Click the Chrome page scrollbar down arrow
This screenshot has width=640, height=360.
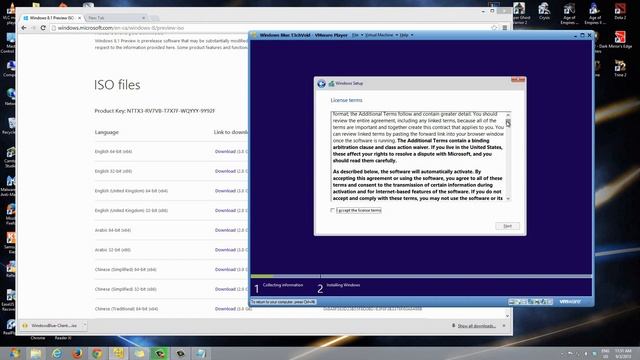507,316
